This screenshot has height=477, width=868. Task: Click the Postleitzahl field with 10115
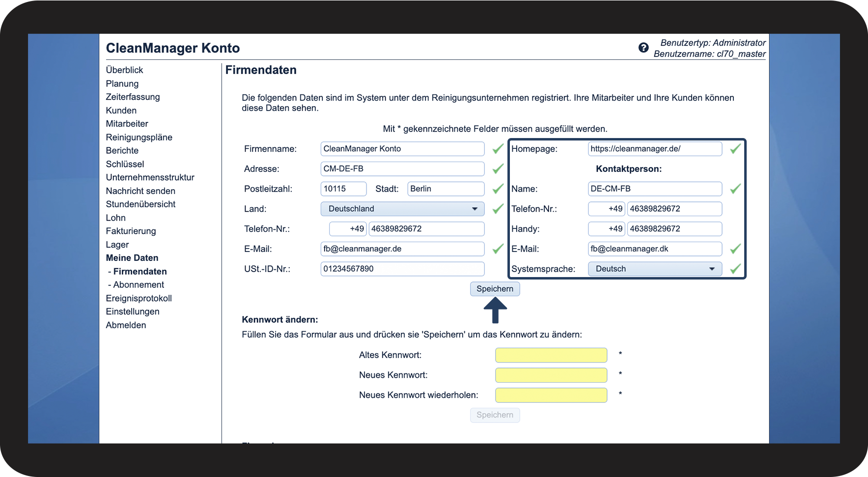click(343, 189)
